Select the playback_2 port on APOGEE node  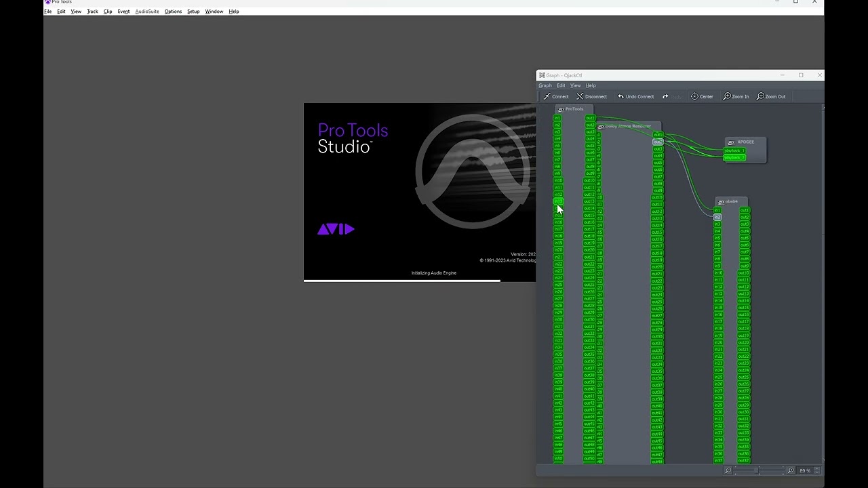coord(734,158)
